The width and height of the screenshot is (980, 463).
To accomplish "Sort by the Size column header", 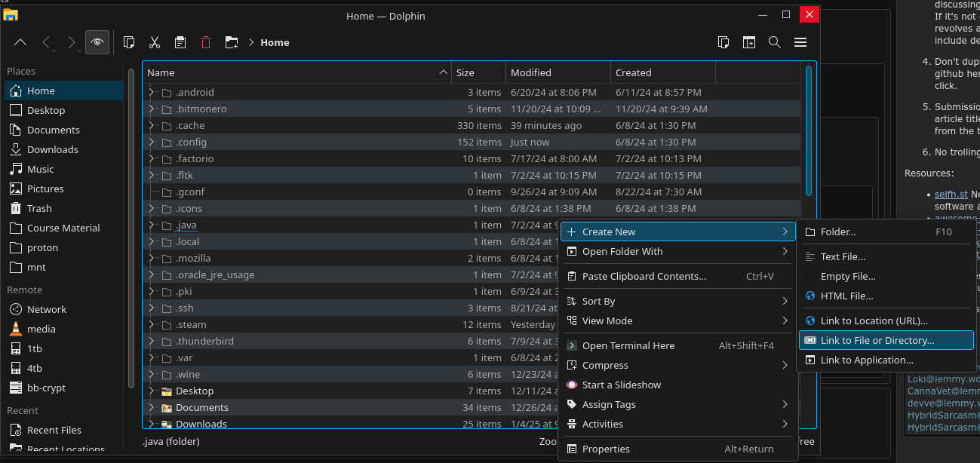I will click(478, 72).
